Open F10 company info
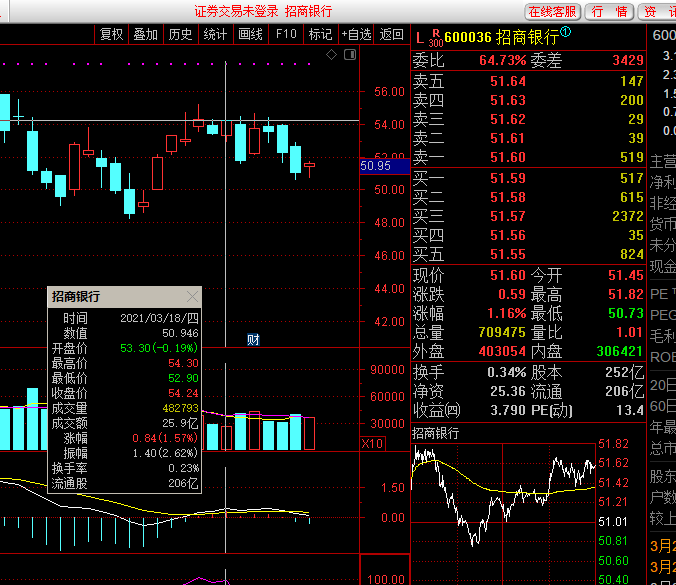The image size is (676, 585). click(286, 34)
